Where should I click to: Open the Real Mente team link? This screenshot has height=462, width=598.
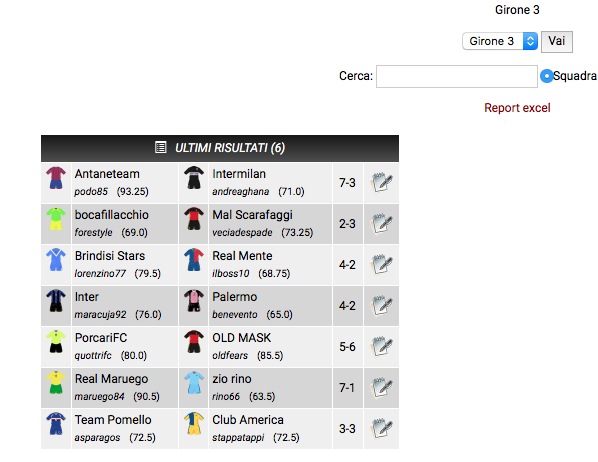242,256
